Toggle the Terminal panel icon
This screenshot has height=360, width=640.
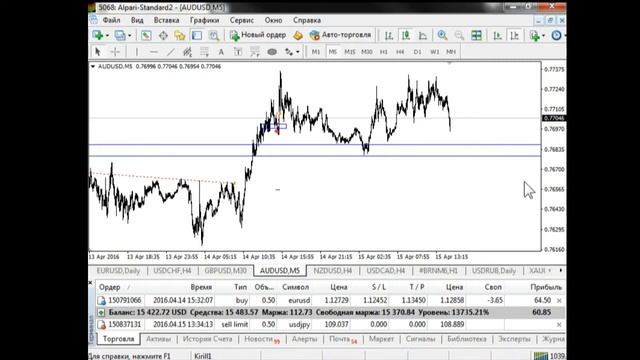pyautogui.click(x=197, y=36)
